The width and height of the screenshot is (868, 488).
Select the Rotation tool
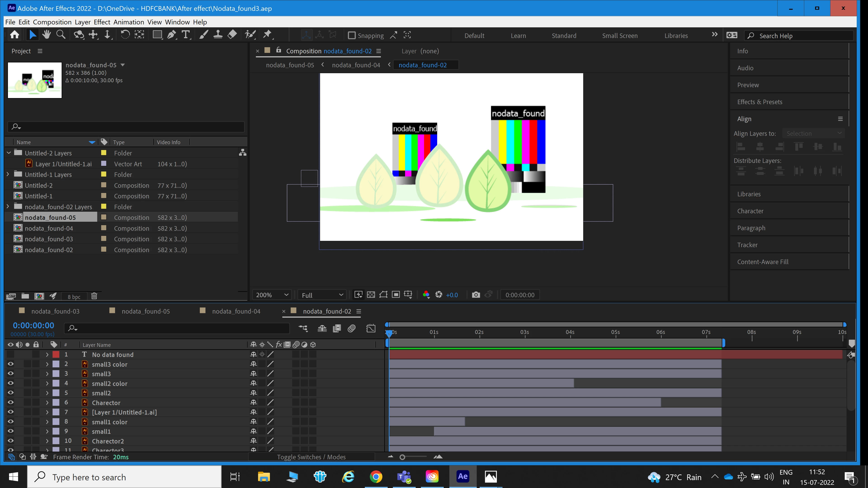pos(125,35)
